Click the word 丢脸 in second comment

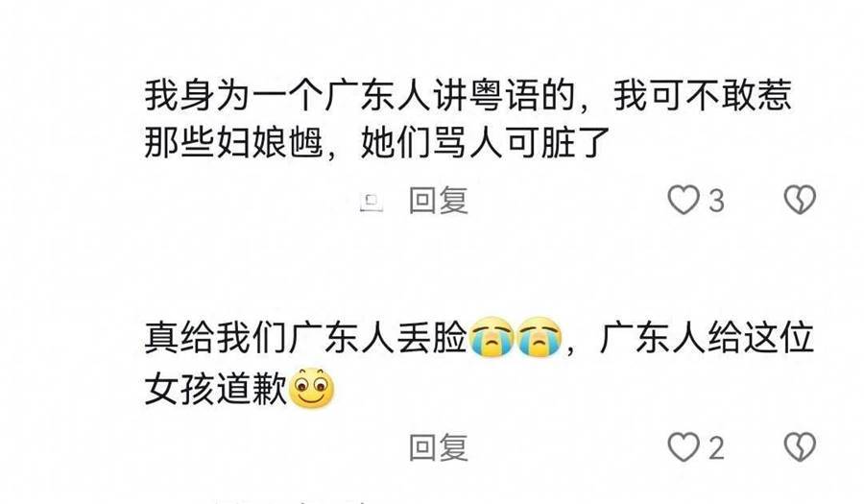coord(432,337)
